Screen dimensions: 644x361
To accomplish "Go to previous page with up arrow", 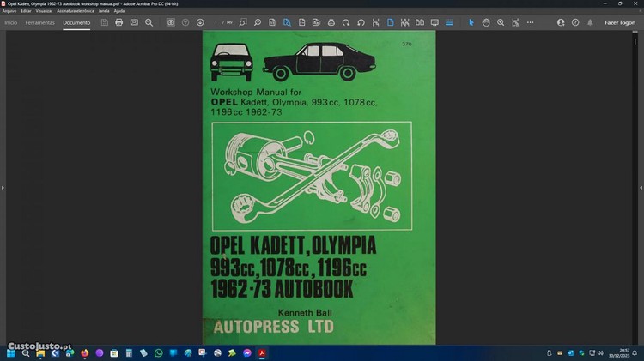I will [185, 22].
